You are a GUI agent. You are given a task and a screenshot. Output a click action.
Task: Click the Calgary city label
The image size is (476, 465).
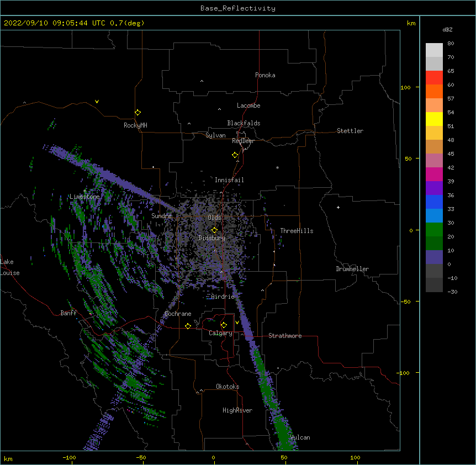(x=220, y=333)
